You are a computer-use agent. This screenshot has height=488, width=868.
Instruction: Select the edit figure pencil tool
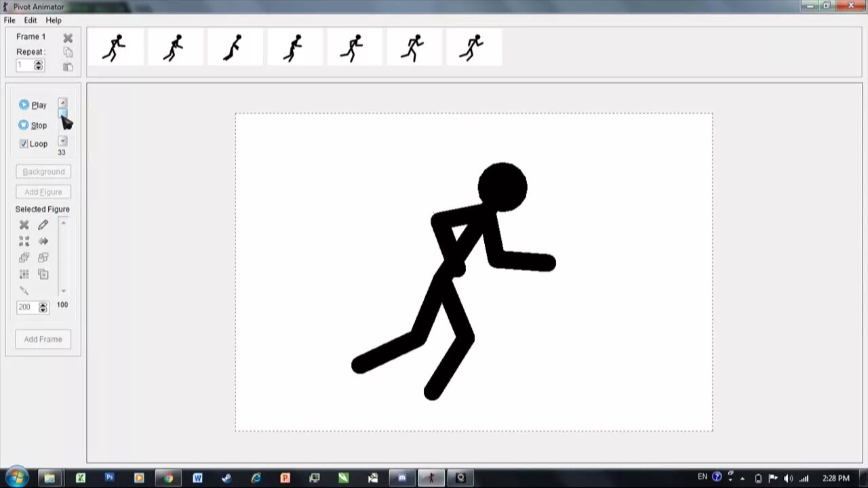click(x=43, y=224)
